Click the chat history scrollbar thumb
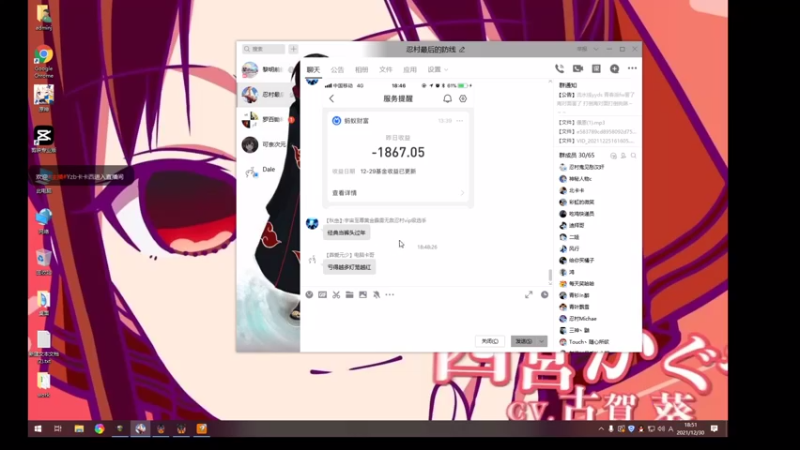 (x=549, y=275)
